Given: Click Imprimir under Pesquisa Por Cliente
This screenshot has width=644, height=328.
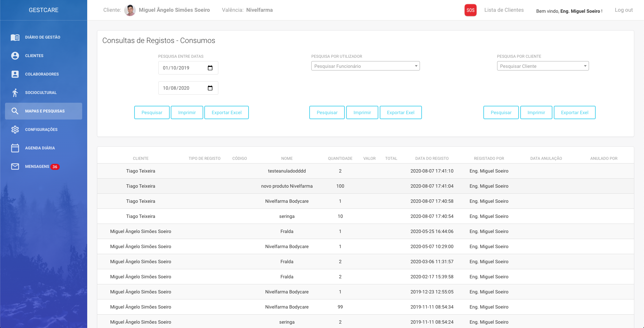Looking at the screenshot, I should (536, 112).
